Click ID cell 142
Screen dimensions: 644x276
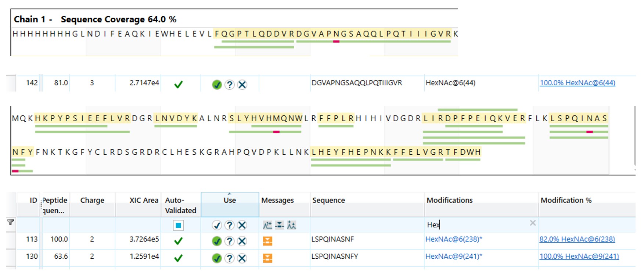point(32,83)
